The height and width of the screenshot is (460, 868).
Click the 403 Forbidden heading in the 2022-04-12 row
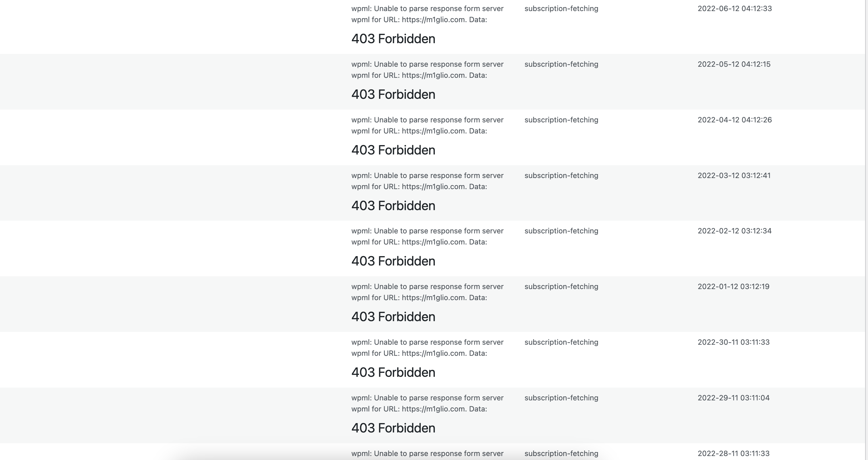tap(393, 150)
